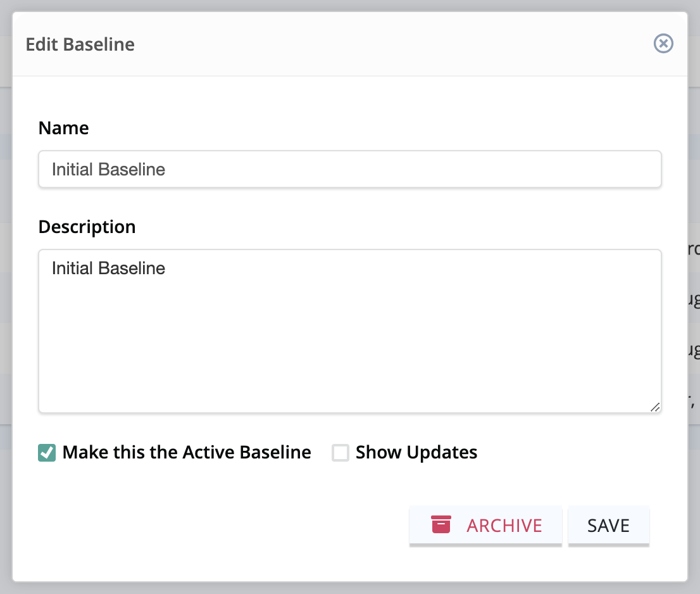Screen dimensions: 700x594
Task: Uncheck Make this the Active Baseline
Action: click(47, 452)
